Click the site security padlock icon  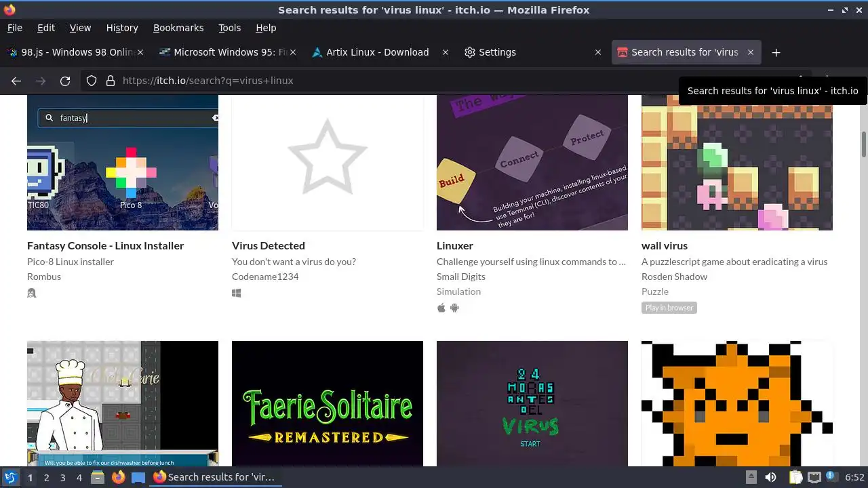(111, 81)
